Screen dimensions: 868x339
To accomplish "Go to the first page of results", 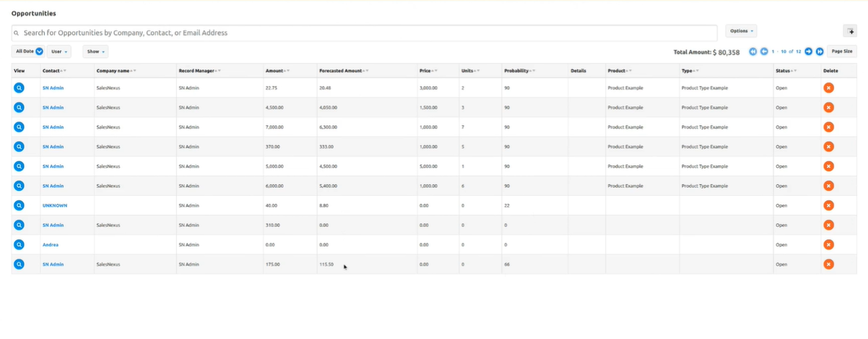I will (753, 51).
